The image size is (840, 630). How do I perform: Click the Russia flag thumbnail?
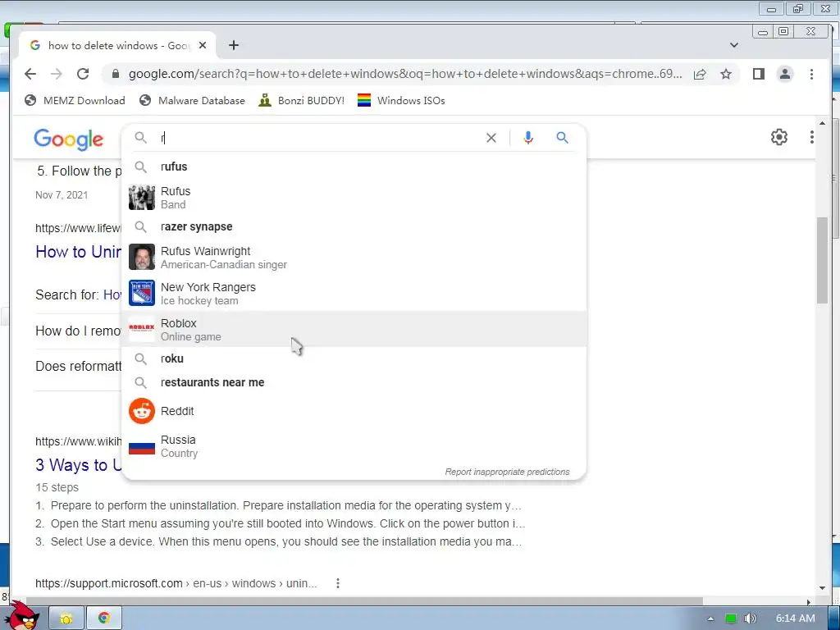click(141, 447)
